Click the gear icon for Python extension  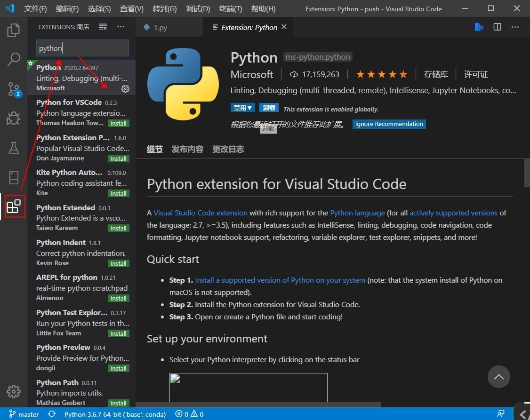coord(125,88)
